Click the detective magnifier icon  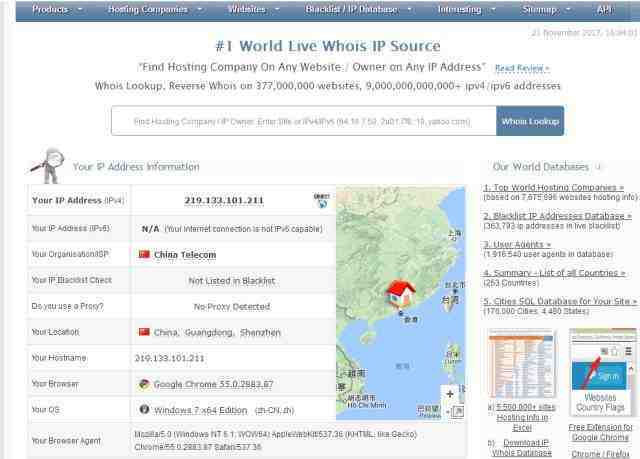48,165
